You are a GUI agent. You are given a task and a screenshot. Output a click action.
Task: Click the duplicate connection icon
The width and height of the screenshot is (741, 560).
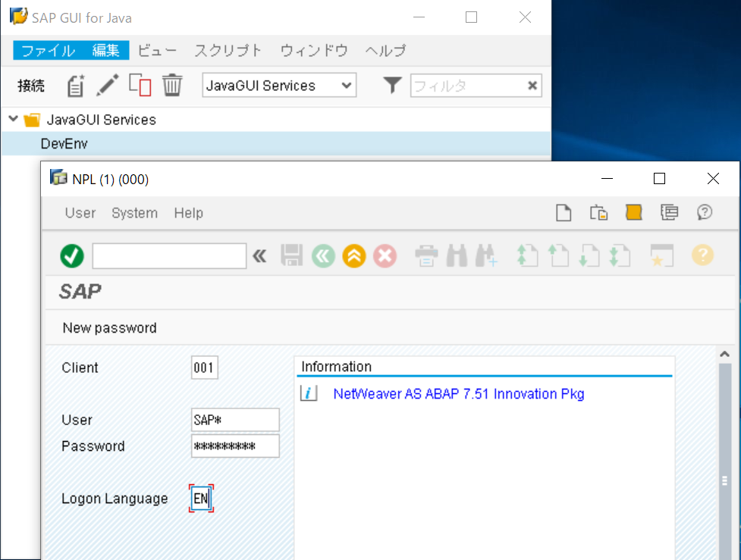[x=140, y=85]
